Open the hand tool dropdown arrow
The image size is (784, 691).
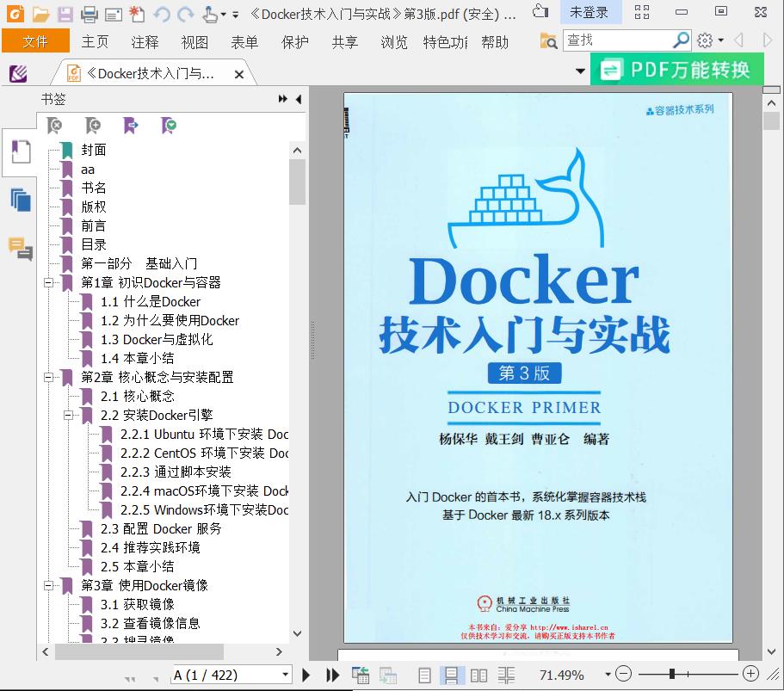pyautogui.click(x=224, y=15)
